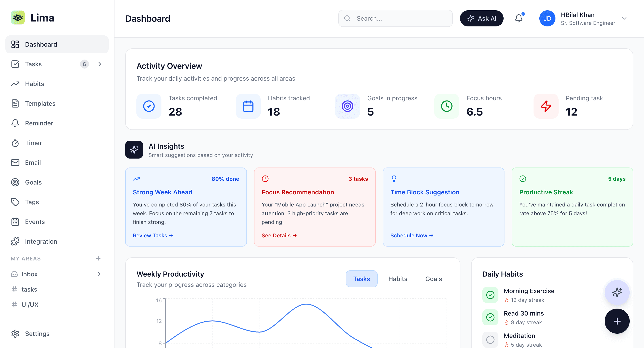
Task: Open the Tags section
Action: click(x=32, y=202)
